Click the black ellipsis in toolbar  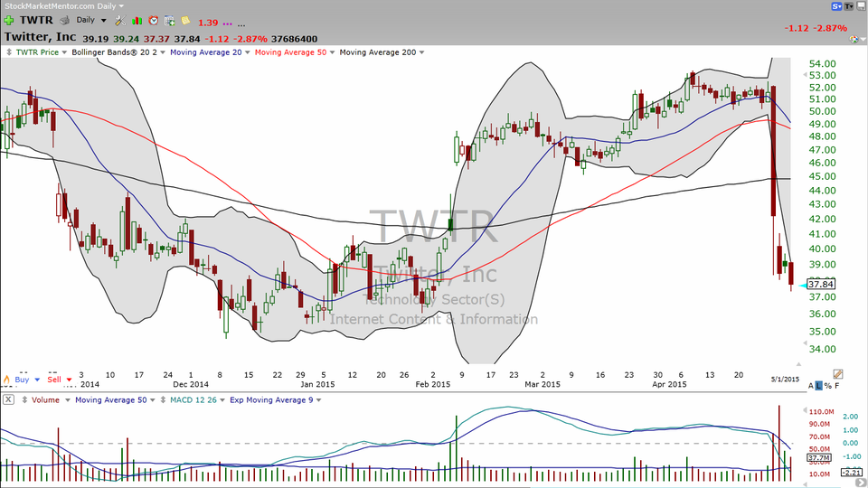[x=241, y=24]
